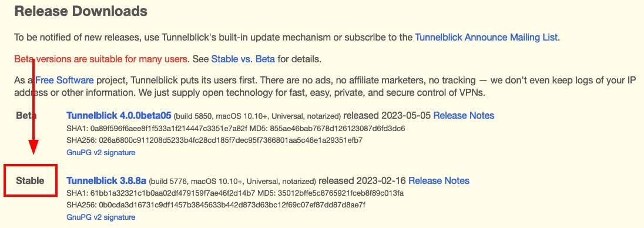Click the red Beta versions notice text
The height and width of the screenshot is (228, 644).
pyautogui.click(x=102, y=59)
